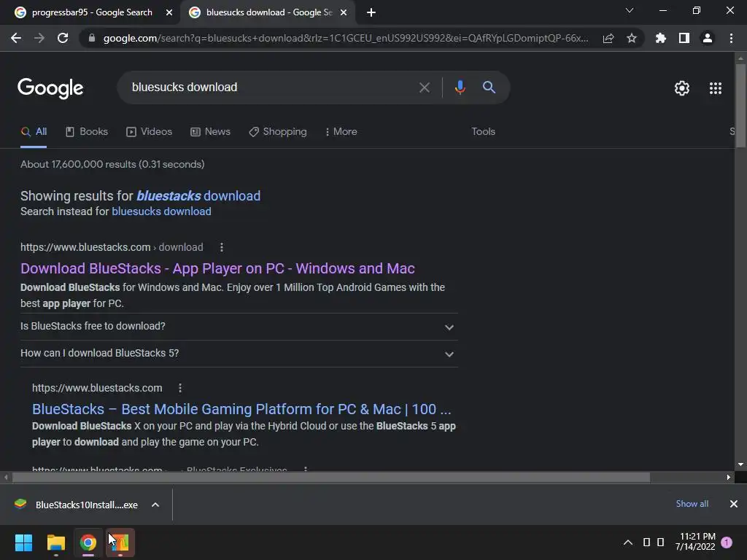Open the Google apps grid
The image size is (747, 560).
pos(716,88)
